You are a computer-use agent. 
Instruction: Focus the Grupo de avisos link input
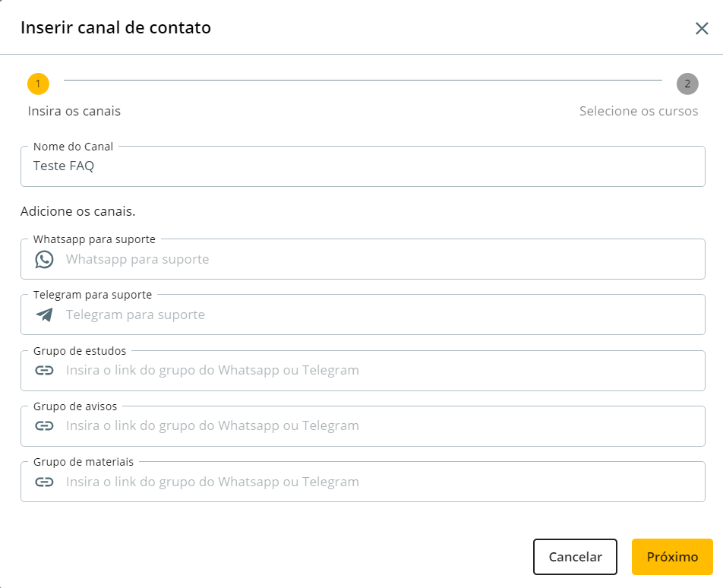click(380, 425)
